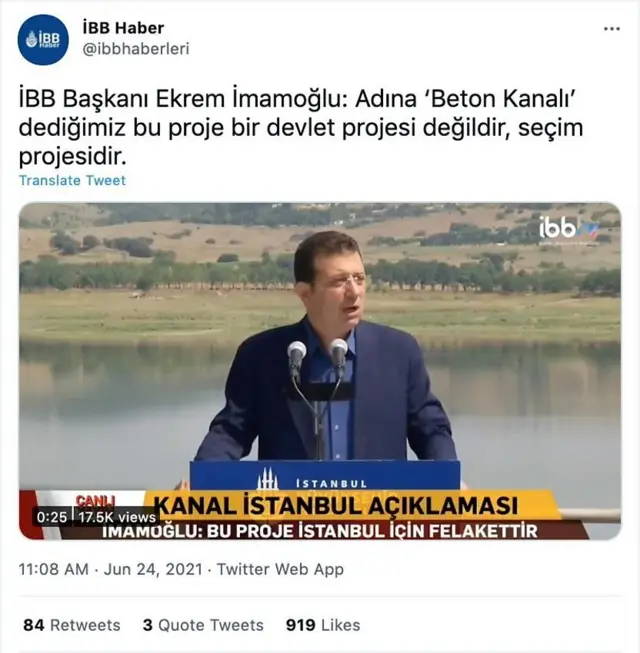Click the Jun 24, 2021 date
This screenshot has width=640, height=653.
click(x=153, y=569)
